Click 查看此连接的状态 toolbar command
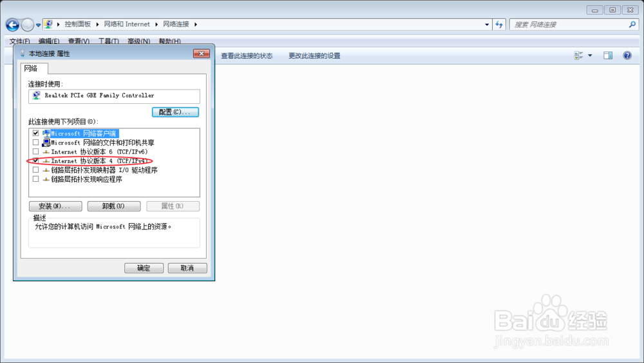 (247, 55)
